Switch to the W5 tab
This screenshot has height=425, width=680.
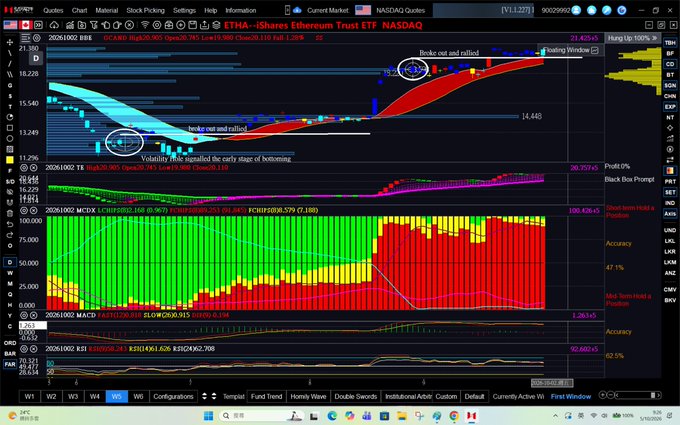117,396
